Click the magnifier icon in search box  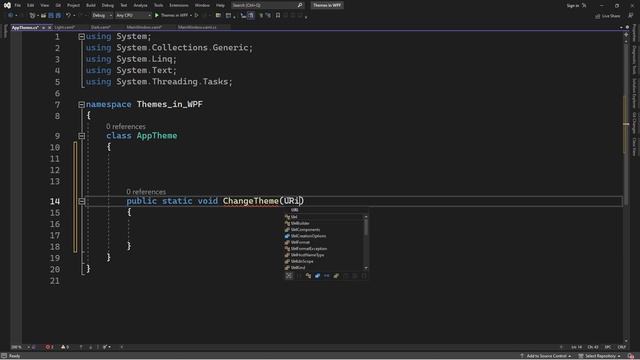click(300, 5)
